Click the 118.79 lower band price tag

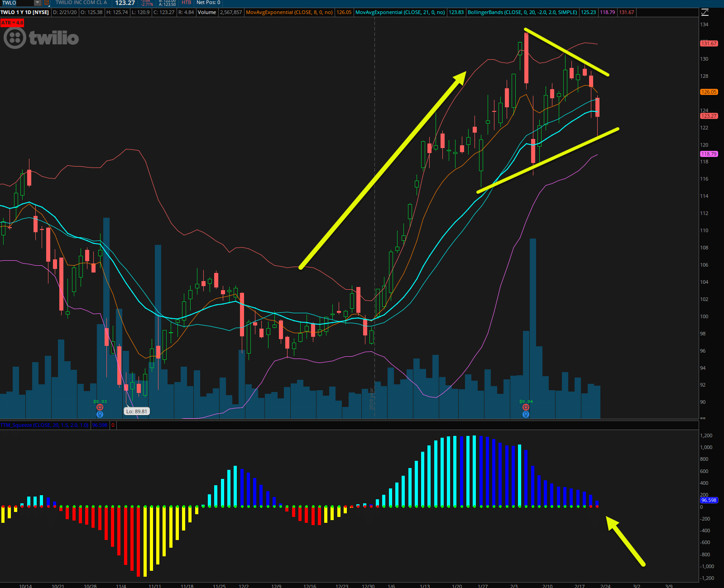coord(709,154)
